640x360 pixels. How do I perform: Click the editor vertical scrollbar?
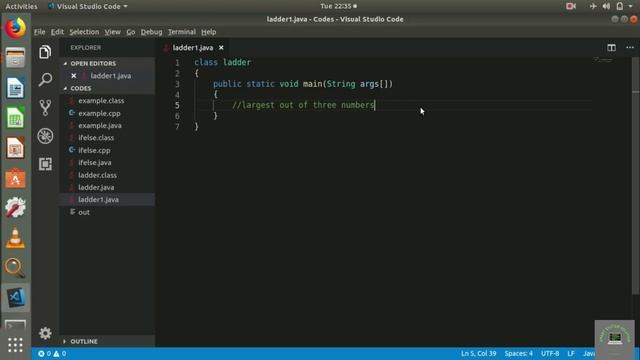click(x=636, y=176)
